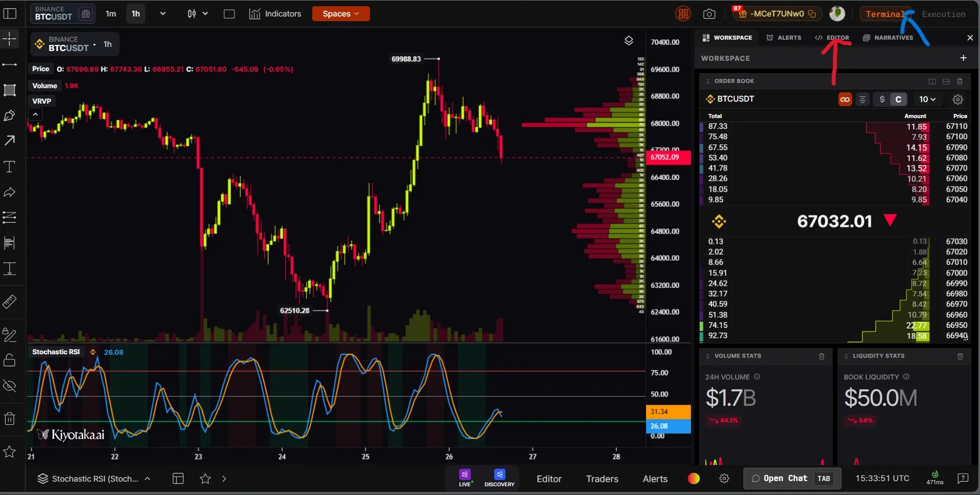Image resolution: width=980 pixels, height=495 pixels.
Task: Toggle the LIVE mode button
Action: 465,477
